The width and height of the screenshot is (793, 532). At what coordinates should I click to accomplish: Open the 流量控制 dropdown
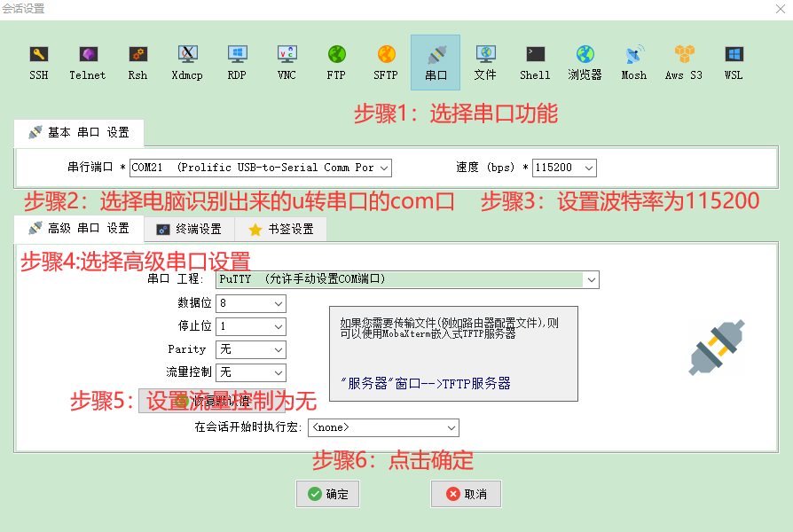pyautogui.click(x=251, y=372)
